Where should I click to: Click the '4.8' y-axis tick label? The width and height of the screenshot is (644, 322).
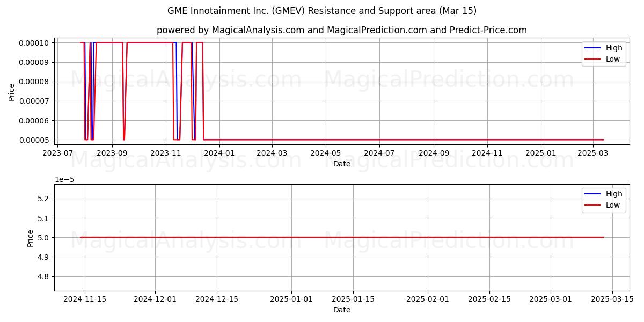click(45, 276)
